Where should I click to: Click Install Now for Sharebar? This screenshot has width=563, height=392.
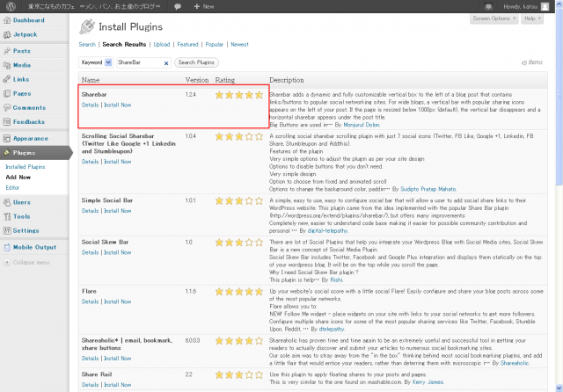(x=117, y=105)
